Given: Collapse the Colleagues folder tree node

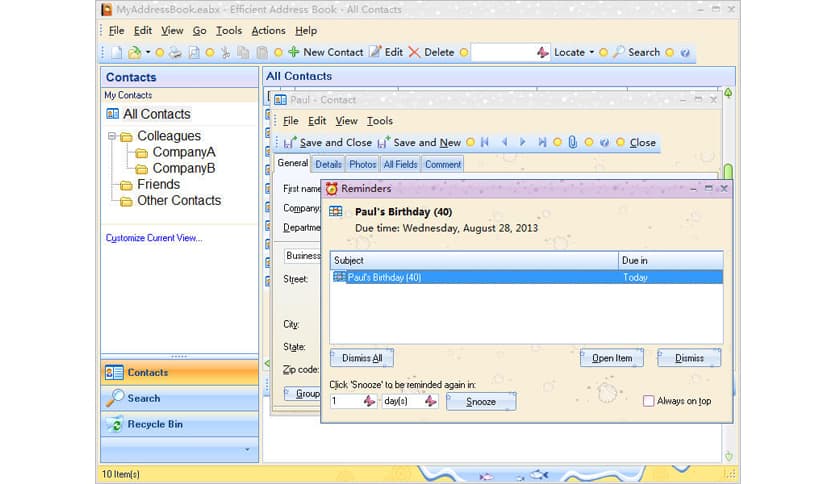Looking at the screenshot, I should (x=112, y=136).
